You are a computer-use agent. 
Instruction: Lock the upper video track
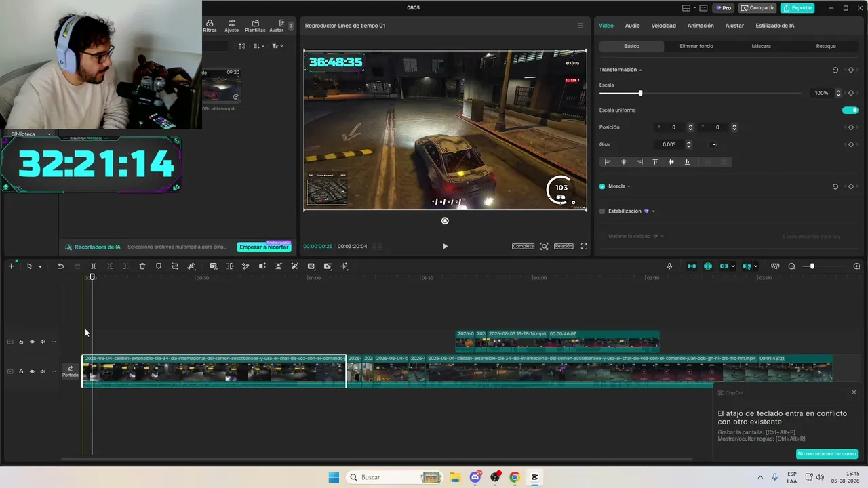pyautogui.click(x=21, y=342)
